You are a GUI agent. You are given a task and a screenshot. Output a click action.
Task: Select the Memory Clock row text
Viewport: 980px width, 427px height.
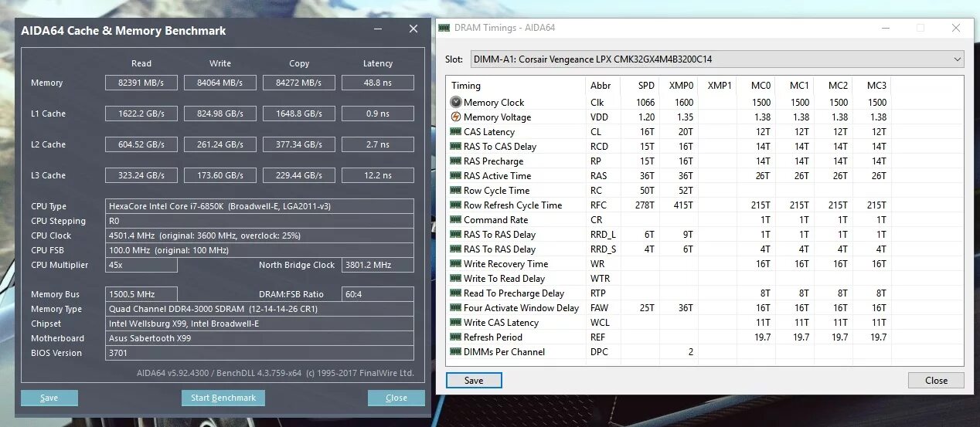pos(494,102)
